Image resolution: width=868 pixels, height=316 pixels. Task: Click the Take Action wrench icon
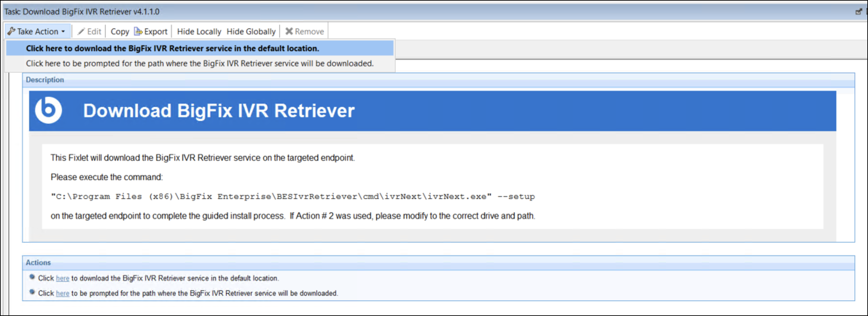(11, 31)
